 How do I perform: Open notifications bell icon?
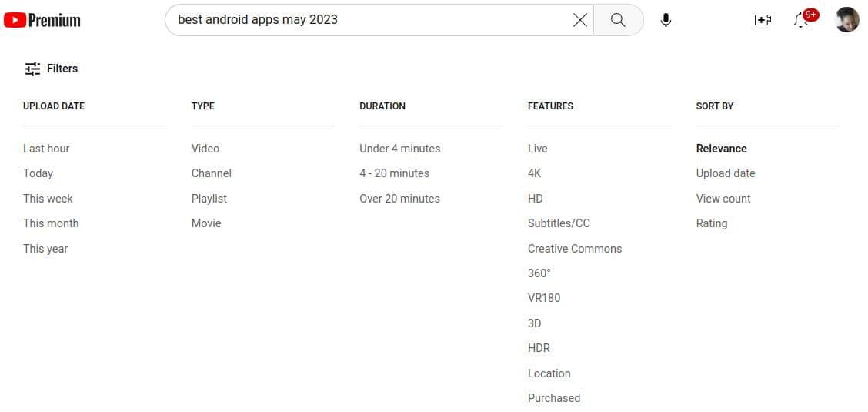pyautogui.click(x=800, y=20)
